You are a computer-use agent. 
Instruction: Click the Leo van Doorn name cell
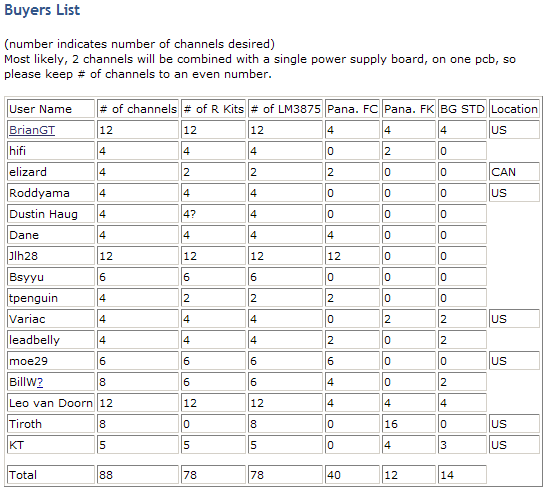point(51,403)
